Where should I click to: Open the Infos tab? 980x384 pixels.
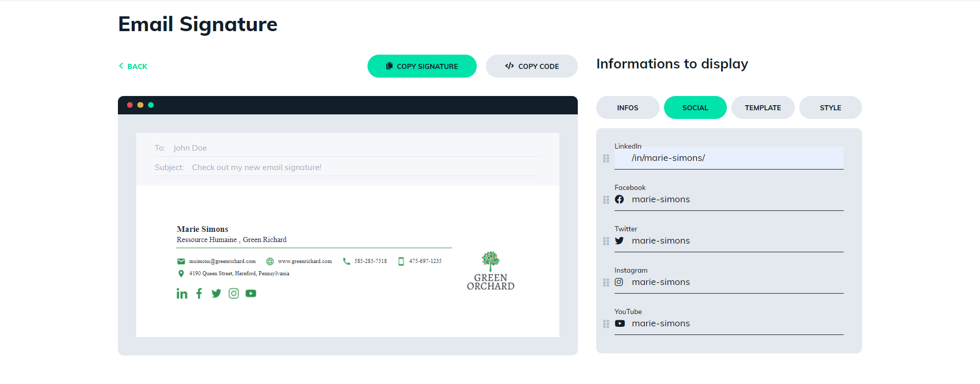(627, 108)
